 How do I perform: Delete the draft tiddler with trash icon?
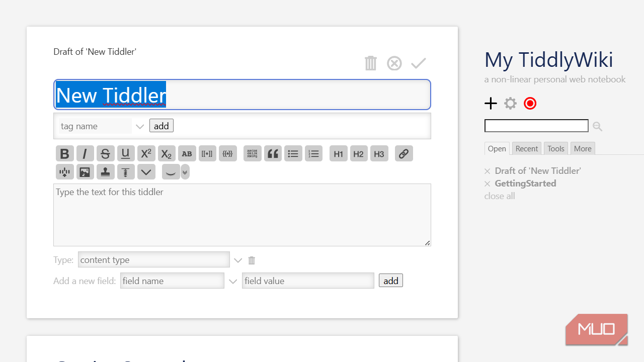tap(370, 63)
